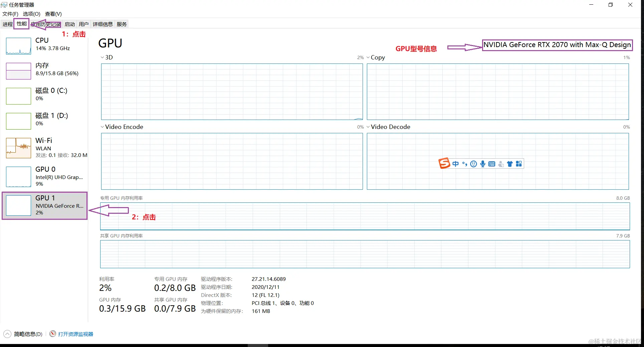Click 简略信息(D) button
The width and height of the screenshot is (644, 347).
[28, 334]
